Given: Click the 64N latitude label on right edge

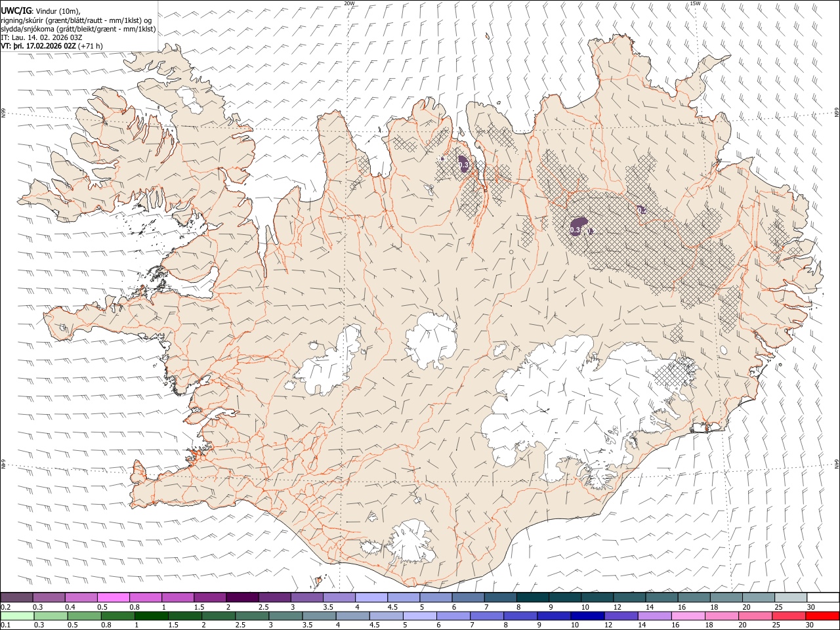Looking at the screenshot, I should (837, 464).
